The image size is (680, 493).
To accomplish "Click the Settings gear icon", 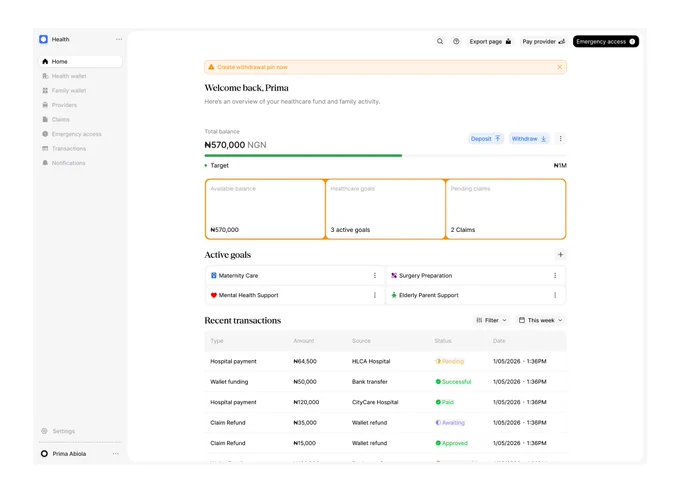I will point(44,431).
